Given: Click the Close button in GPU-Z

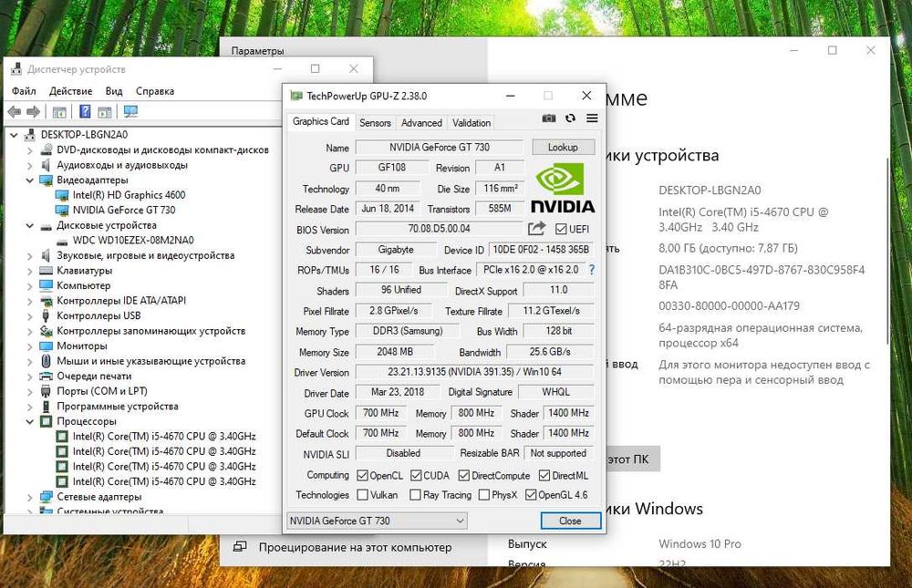Looking at the screenshot, I should click(570, 521).
